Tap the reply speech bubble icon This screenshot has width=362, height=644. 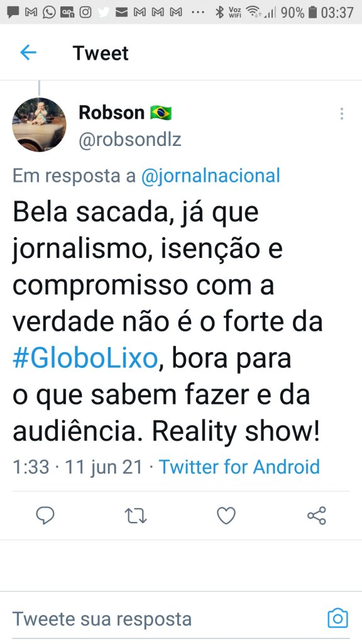point(45,516)
